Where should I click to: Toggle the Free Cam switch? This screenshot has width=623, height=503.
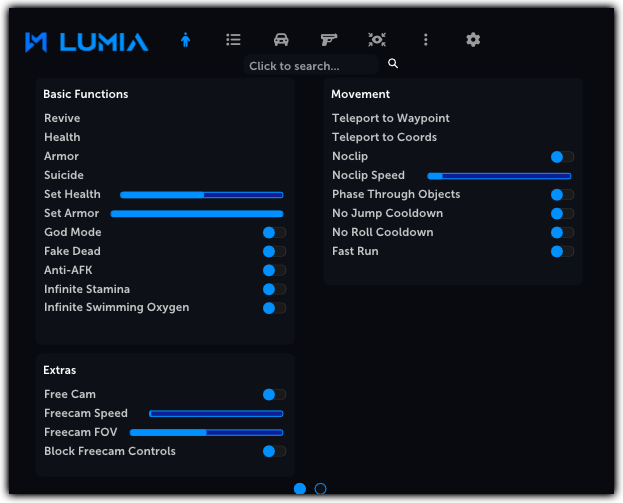[x=274, y=395]
